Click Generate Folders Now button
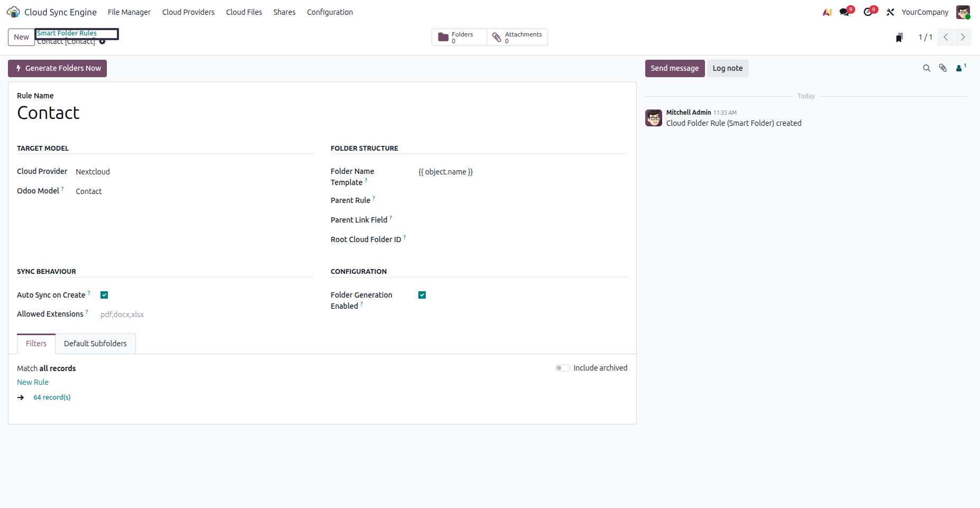The width and height of the screenshot is (980, 508). 58,68
